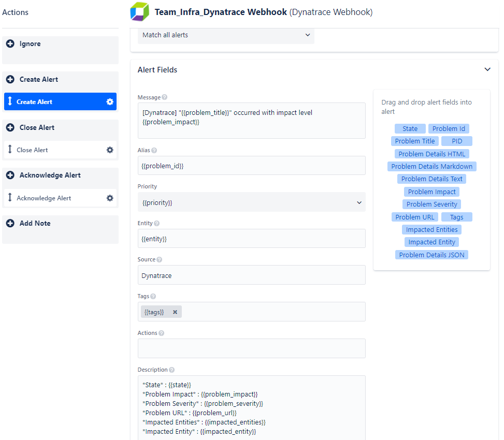Open help tooltip for Alias field
The image size is (504, 440).
(x=154, y=150)
